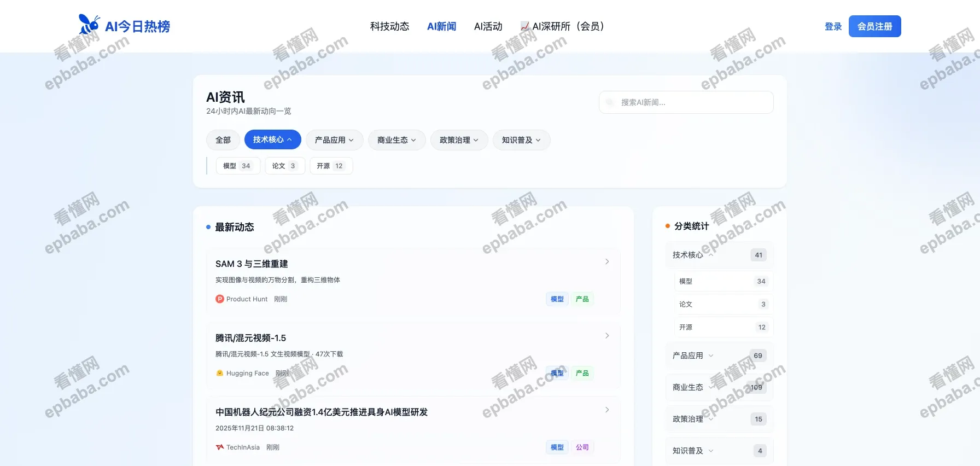Click the Hugging Face source icon
This screenshot has height=466, width=980.
point(220,373)
